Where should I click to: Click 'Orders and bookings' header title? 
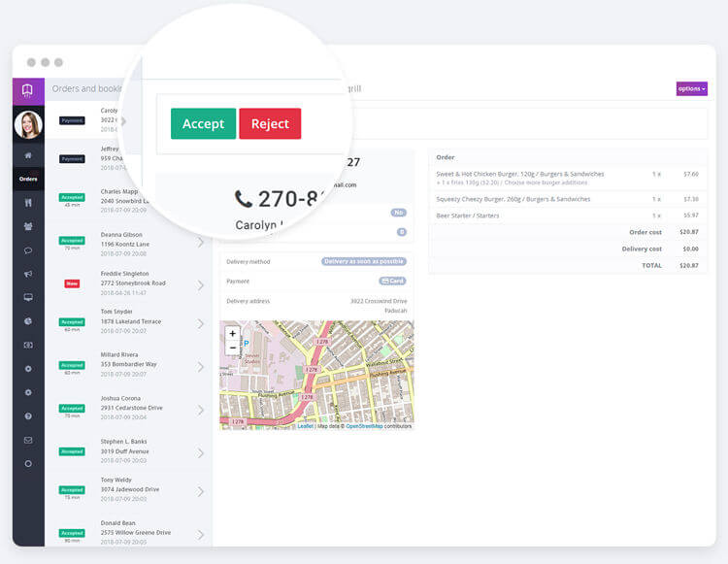(x=86, y=88)
